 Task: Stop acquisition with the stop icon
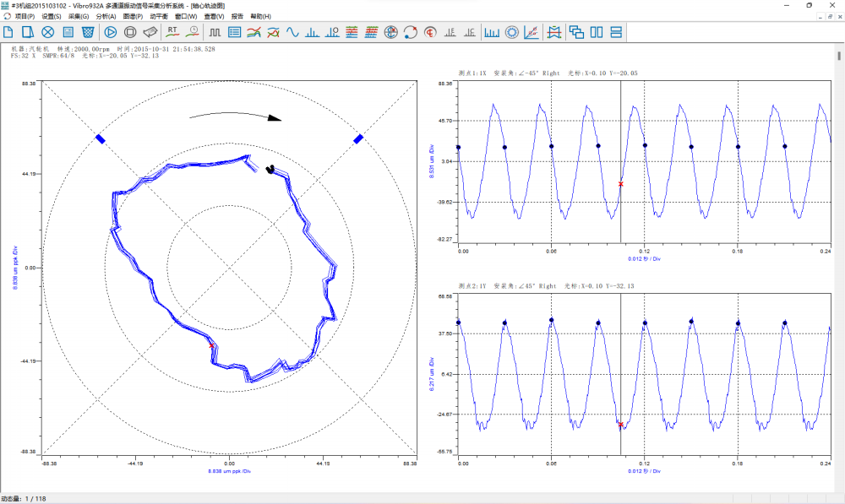pyautogui.click(x=130, y=32)
